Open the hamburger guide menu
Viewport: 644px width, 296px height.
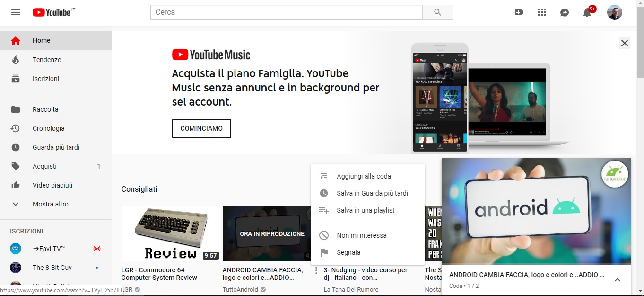(x=16, y=12)
